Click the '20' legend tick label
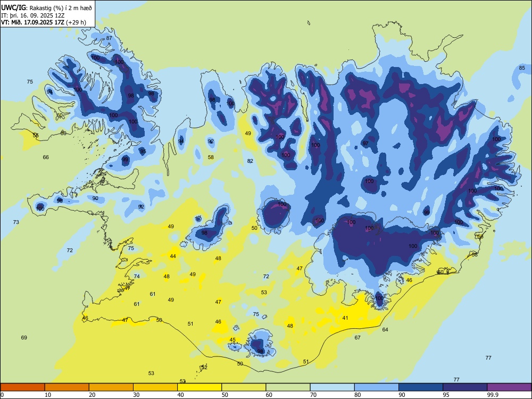 (92, 395)
